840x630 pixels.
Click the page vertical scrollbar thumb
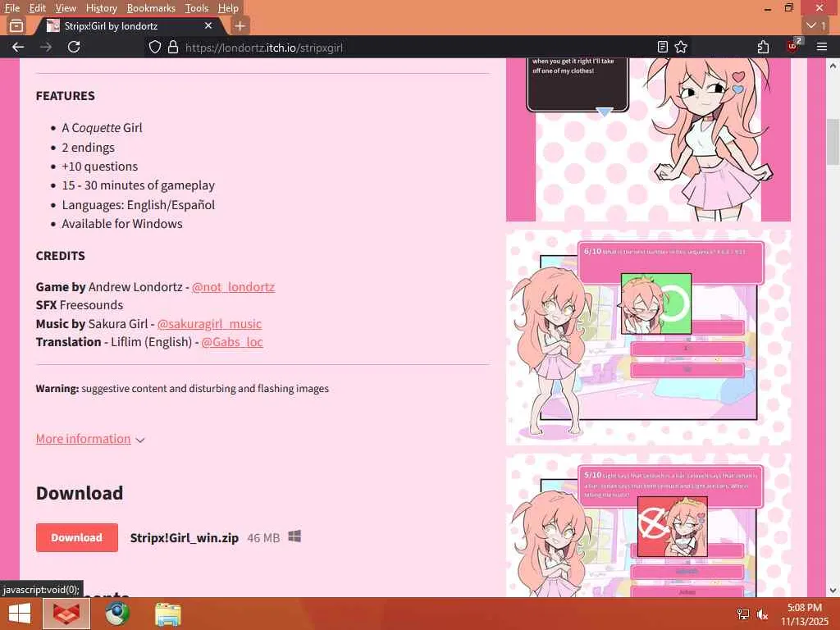click(x=833, y=142)
